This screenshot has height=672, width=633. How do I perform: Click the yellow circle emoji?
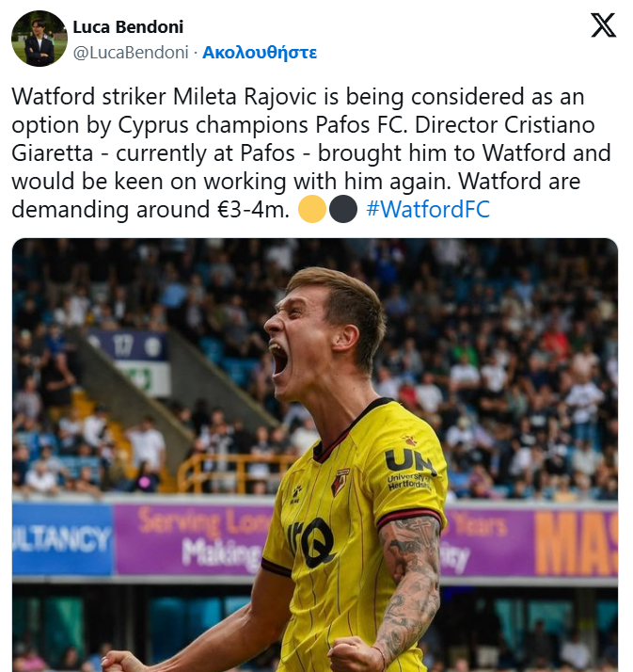311,209
